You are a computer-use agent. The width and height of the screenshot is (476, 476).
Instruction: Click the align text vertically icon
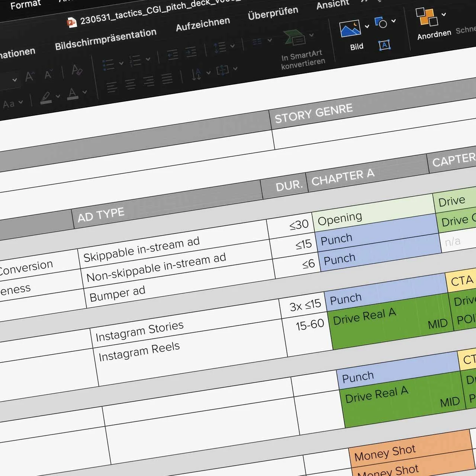coord(222,70)
